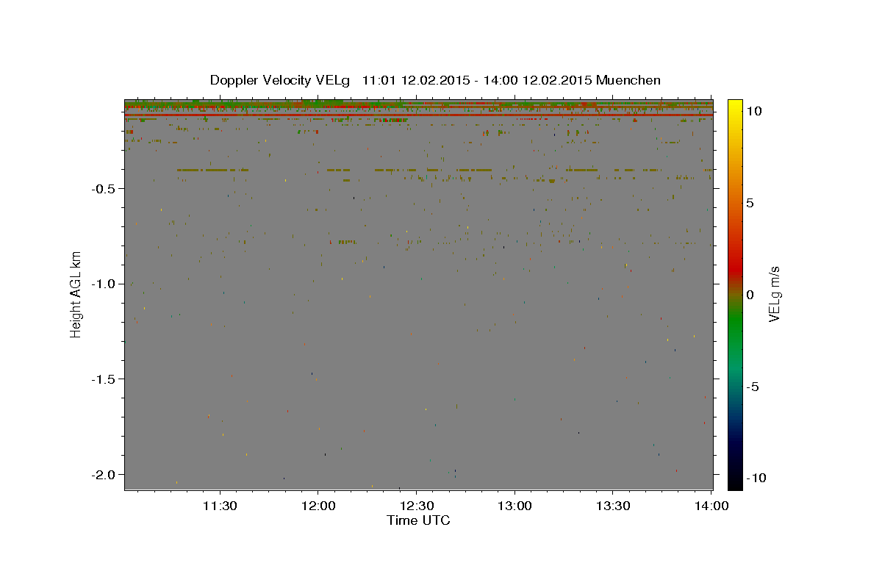Click the '14:00' time tick label
The height and width of the screenshot is (588, 882).
pyautogui.click(x=711, y=506)
